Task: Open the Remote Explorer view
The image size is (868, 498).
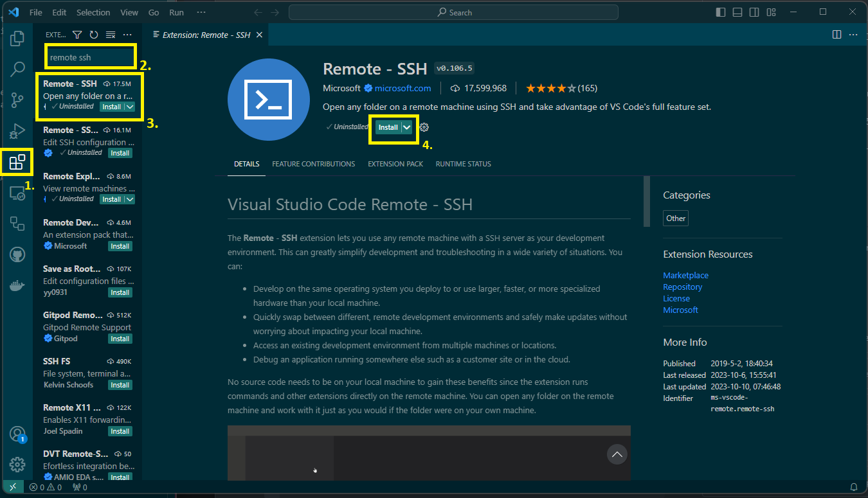Action: point(17,192)
